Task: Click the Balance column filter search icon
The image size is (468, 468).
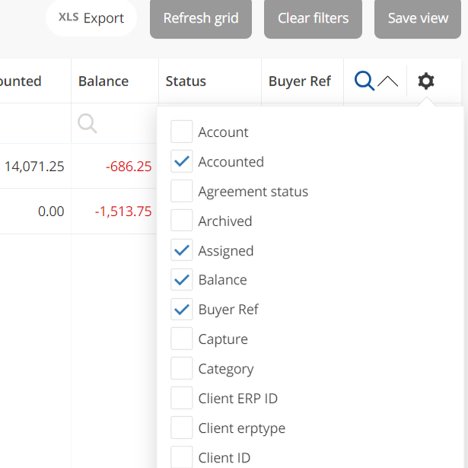Action: click(x=87, y=124)
